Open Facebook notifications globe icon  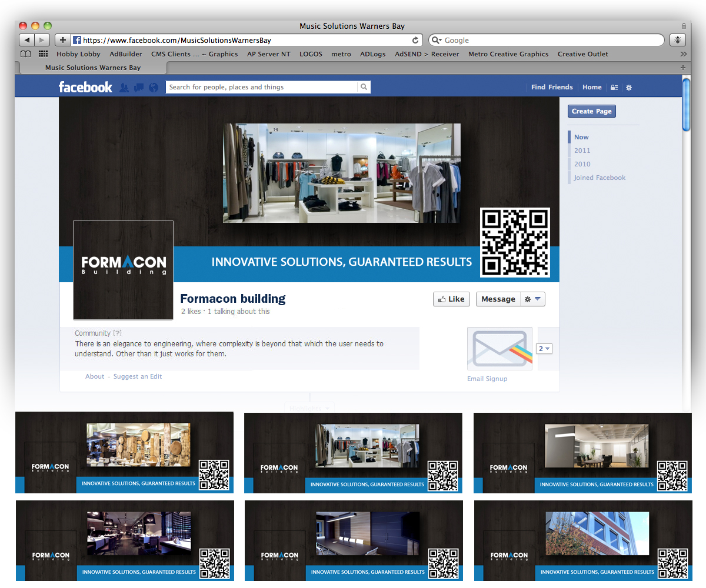154,87
